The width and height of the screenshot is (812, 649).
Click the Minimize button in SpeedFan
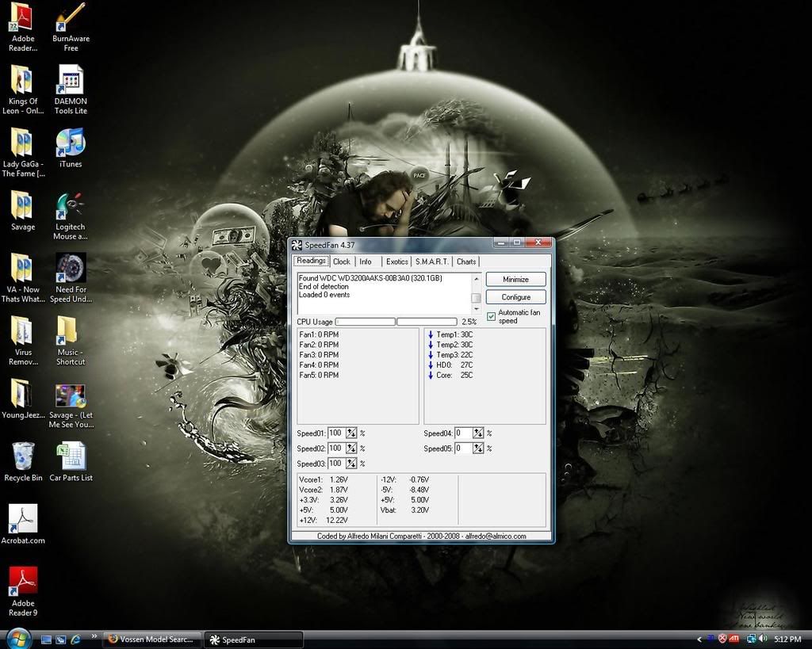coord(515,280)
